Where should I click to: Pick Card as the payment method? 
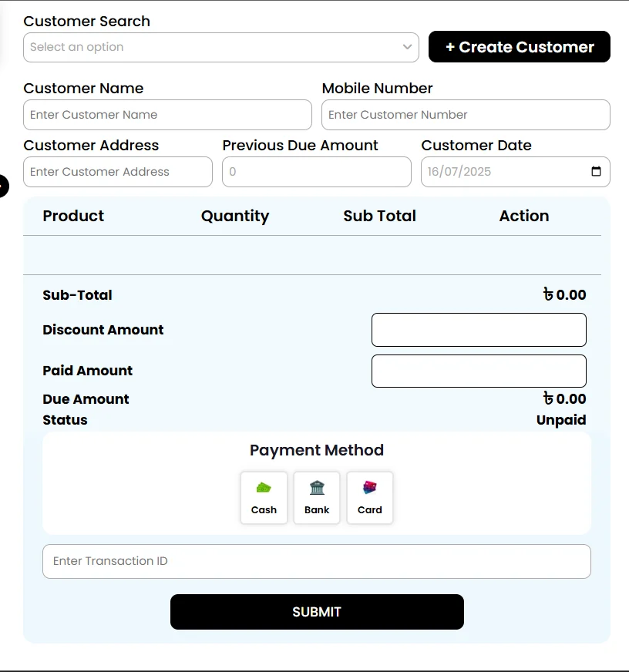coord(370,498)
